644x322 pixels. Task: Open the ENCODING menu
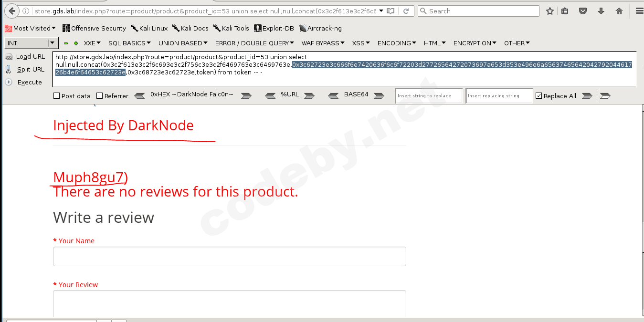[x=397, y=43]
